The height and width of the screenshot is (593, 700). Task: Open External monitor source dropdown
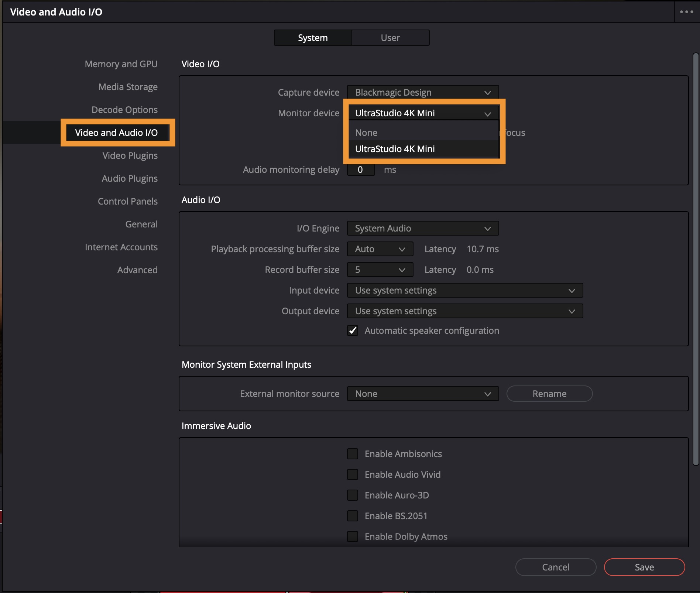click(x=423, y=394)
